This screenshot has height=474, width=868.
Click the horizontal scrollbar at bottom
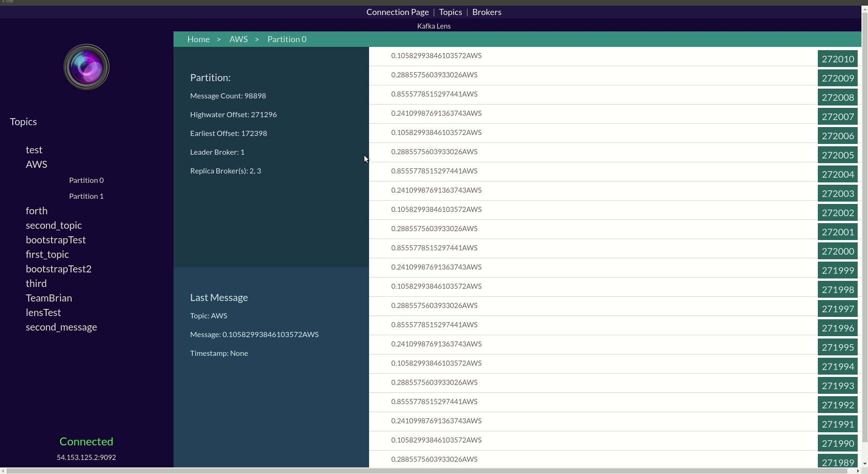click(427, 471)
